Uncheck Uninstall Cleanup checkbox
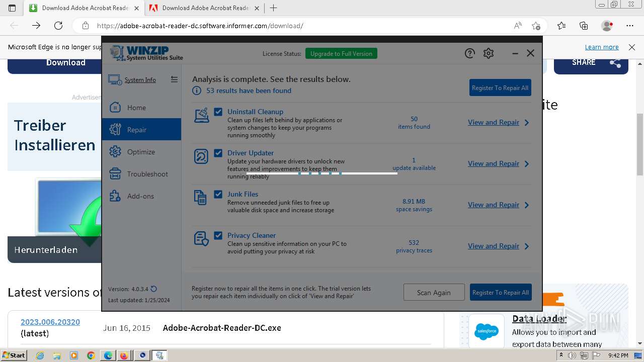 click(x=218, y=112)
